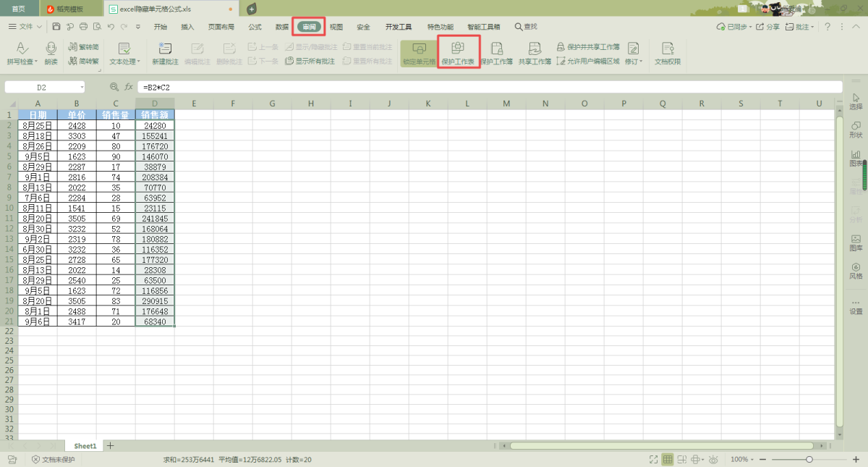The width and height of the screenshot is (868, 467).
Task: Open the 共享工作簿 (Share Workbook) tool
Action: [534, 49]
